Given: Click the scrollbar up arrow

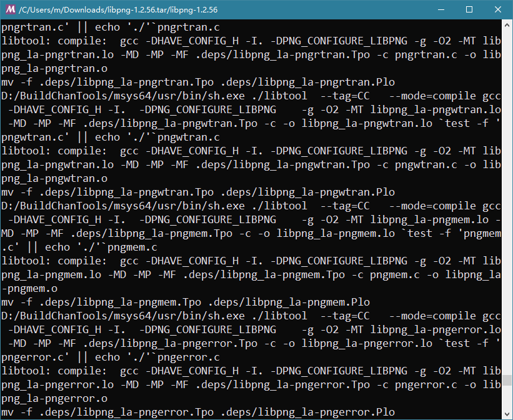Looking at the screenshot, I should point(507,26).
